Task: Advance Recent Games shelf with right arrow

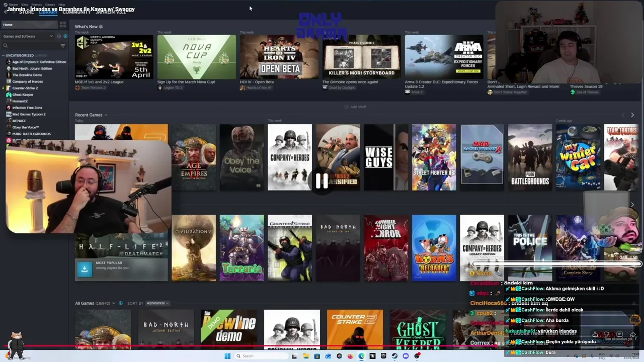Action: [x=632, y=115]
